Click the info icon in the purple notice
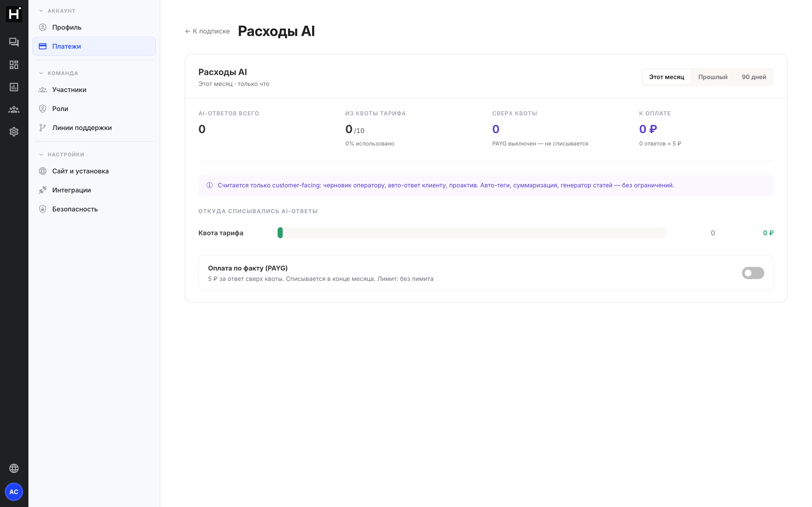The width and height of the screenshot is (812, 507). (209, 185)
